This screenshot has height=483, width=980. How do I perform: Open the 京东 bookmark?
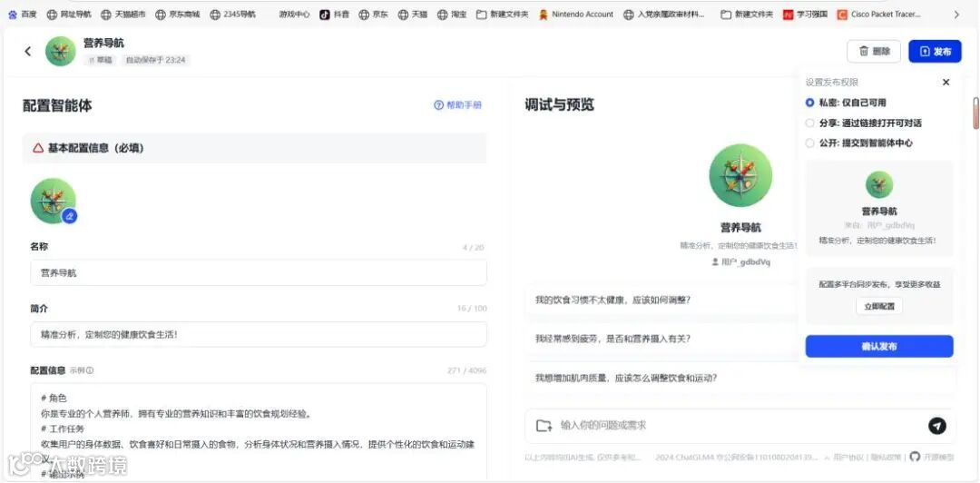pyautogui.click(x=373, y=14)
